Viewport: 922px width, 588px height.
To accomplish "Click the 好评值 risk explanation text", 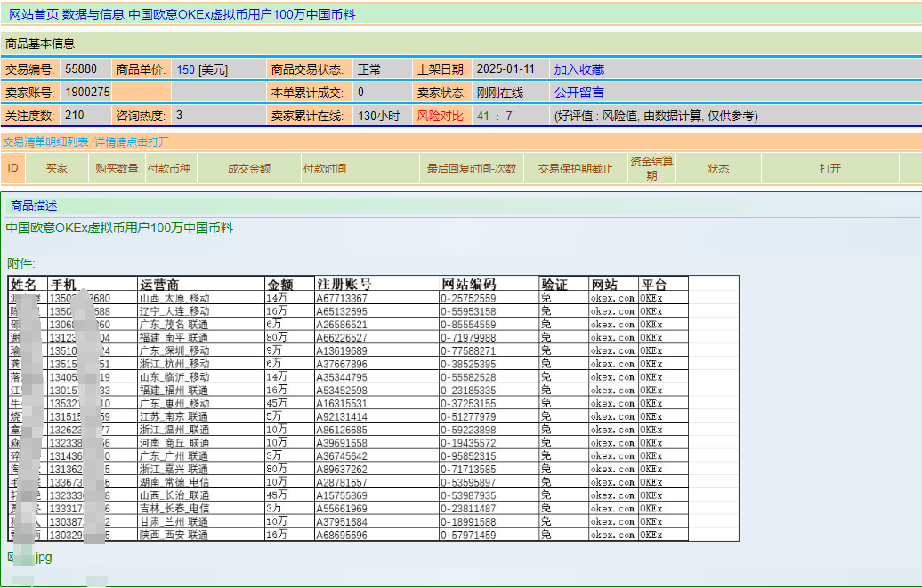I will click(x=656, y=116).
